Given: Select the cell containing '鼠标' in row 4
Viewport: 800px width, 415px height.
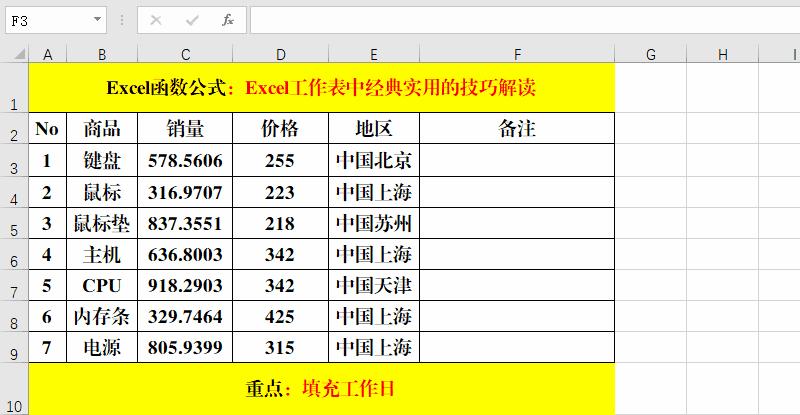Looking at the screenshot, I should pyautogui.click(x=102, y=192).
